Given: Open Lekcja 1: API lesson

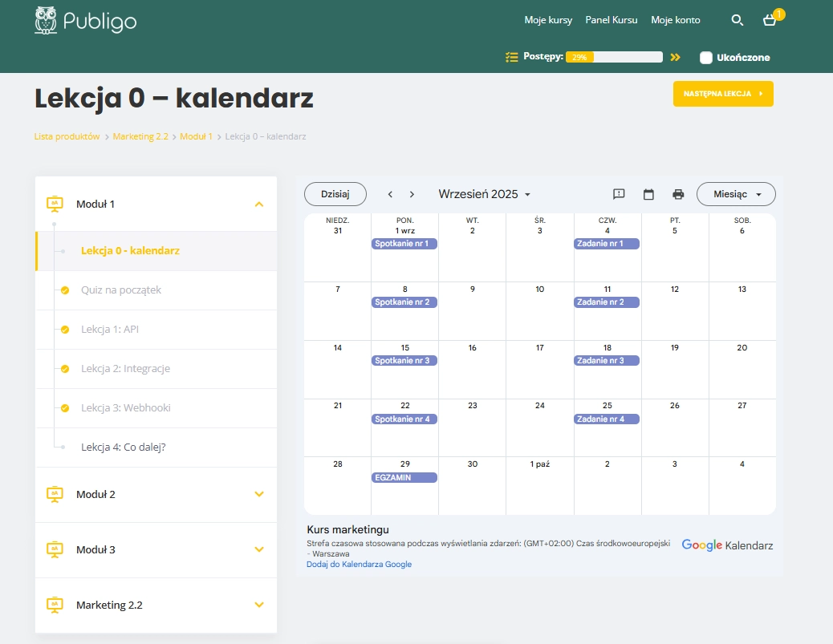Looking at the screenshot, I should point(156,330).
